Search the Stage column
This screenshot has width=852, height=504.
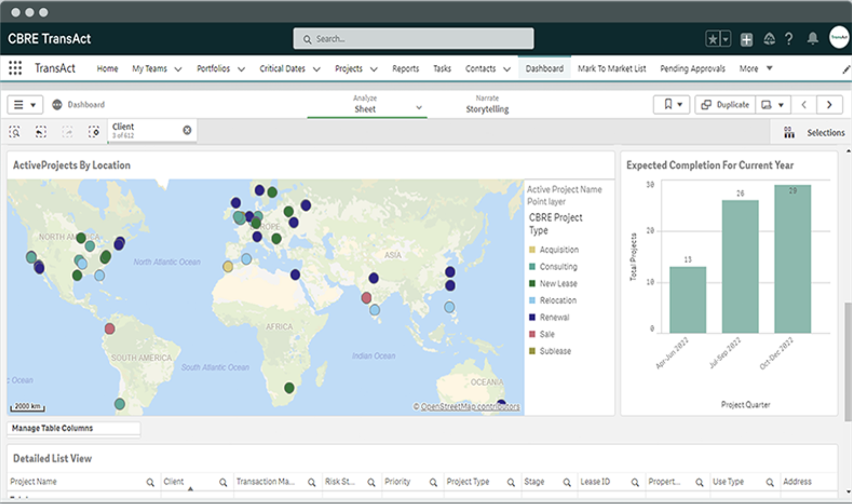tap(567, 482)
